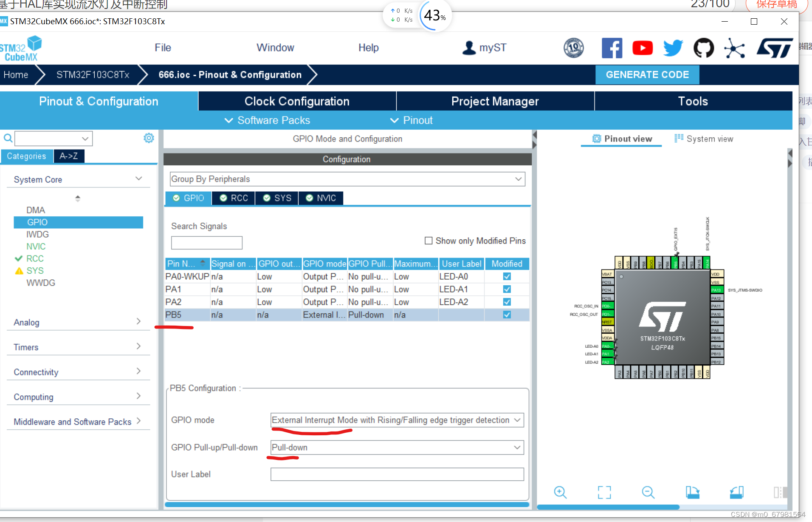Click the NRST pin on the chip

point(607,322)
